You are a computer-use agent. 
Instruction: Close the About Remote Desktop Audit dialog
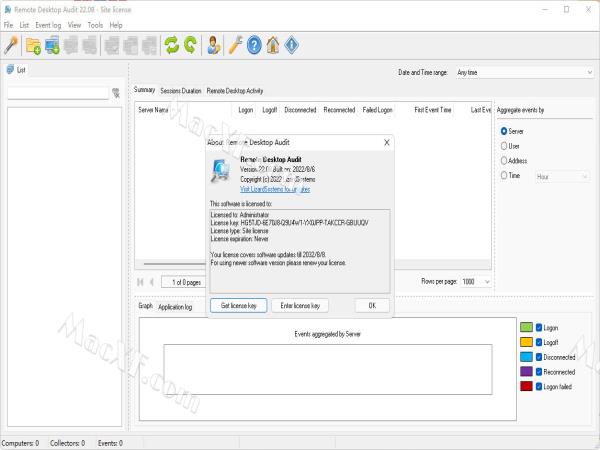coord(386,142)
